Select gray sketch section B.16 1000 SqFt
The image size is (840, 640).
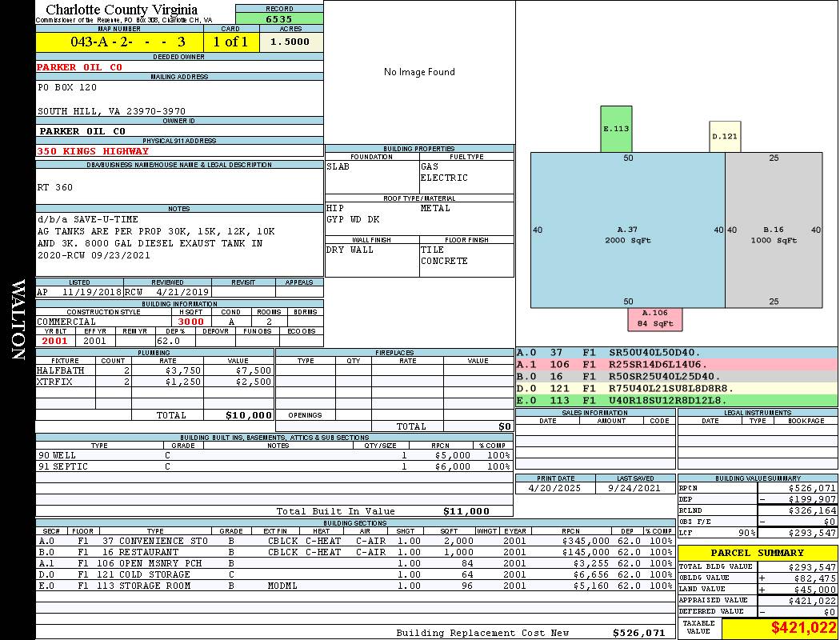773,234
